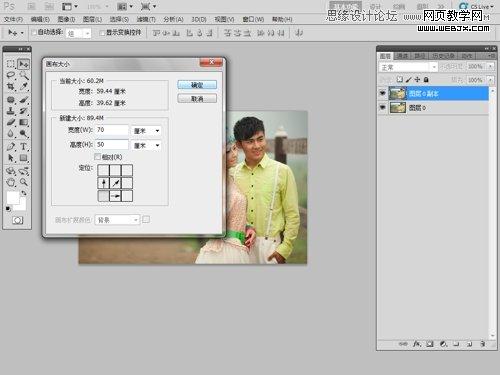Click the canvas width input field

pos(112,130)
